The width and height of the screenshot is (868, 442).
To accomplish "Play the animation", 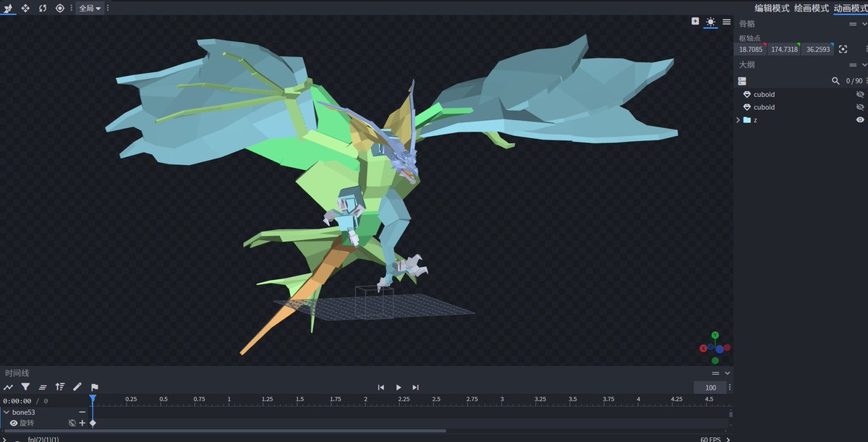I will pyautogui.click(x=399, y=388).
